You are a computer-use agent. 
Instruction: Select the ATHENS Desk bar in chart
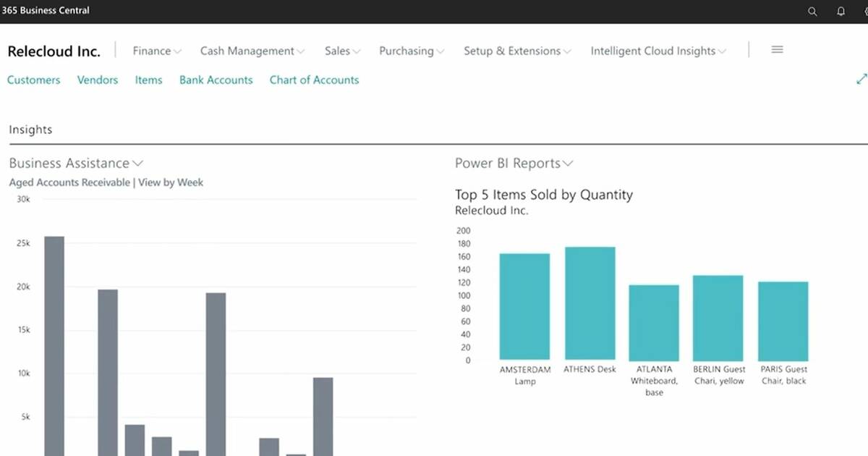click(590, 303)
